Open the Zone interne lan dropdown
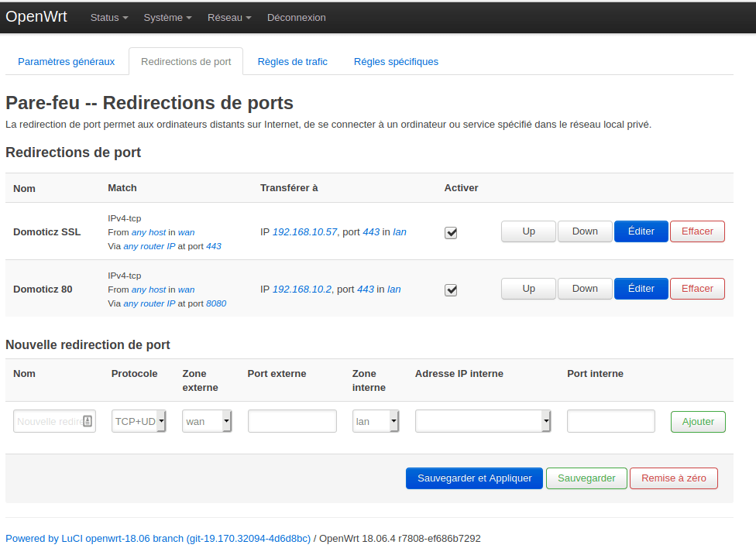 coord(376,421)
